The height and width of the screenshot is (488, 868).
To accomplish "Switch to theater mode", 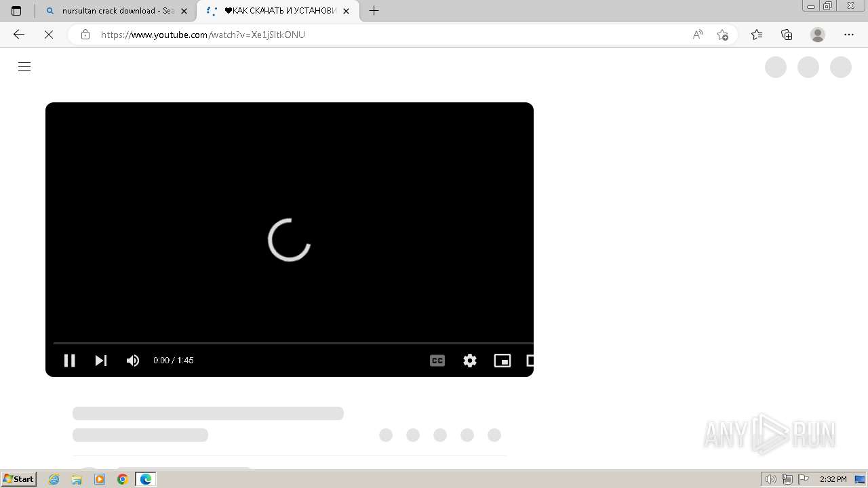I will coord(530,361).
